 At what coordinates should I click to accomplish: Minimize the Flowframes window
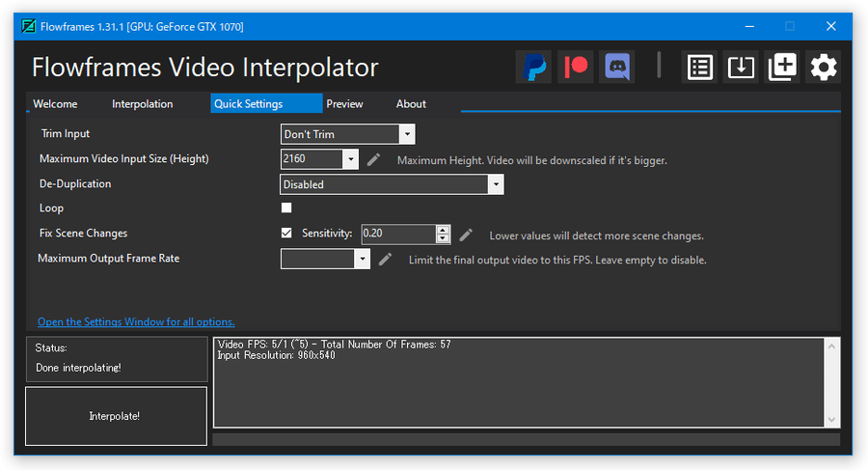(x=749, y=26)
